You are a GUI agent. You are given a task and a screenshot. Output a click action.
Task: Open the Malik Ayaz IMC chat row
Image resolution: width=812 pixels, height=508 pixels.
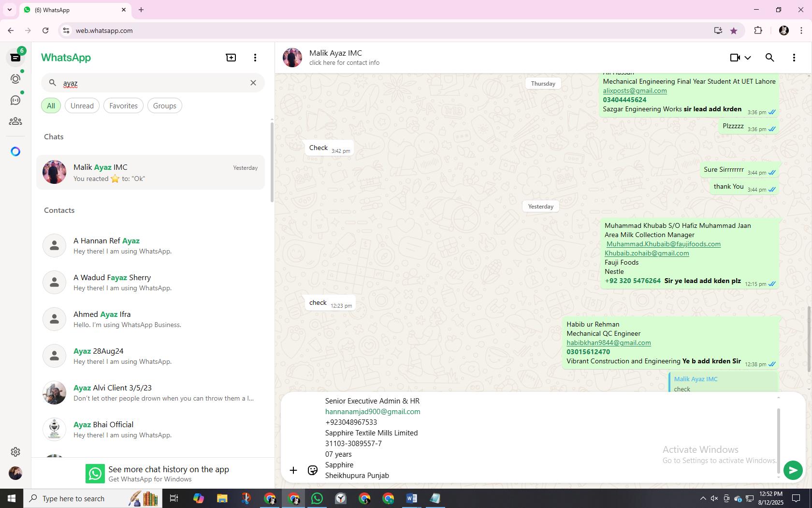(x=150, y=172)
